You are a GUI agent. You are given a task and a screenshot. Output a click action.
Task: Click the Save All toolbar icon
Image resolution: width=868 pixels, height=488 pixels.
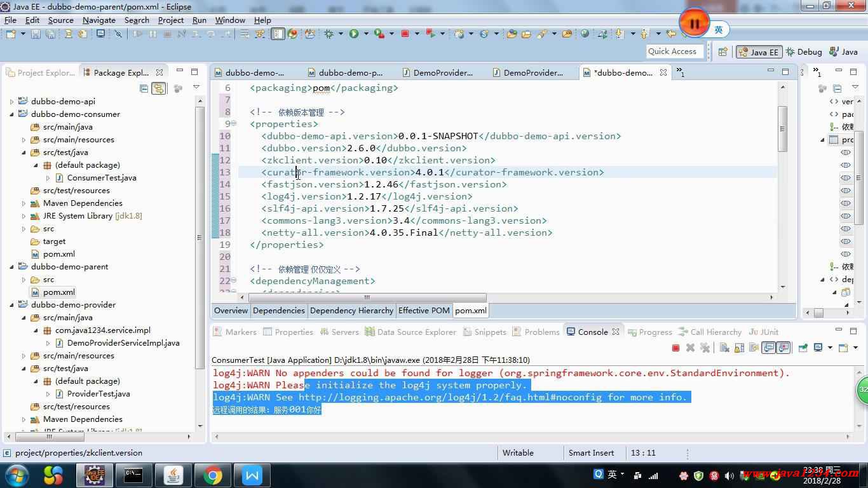pyautogui.click(x=49, y=34)
